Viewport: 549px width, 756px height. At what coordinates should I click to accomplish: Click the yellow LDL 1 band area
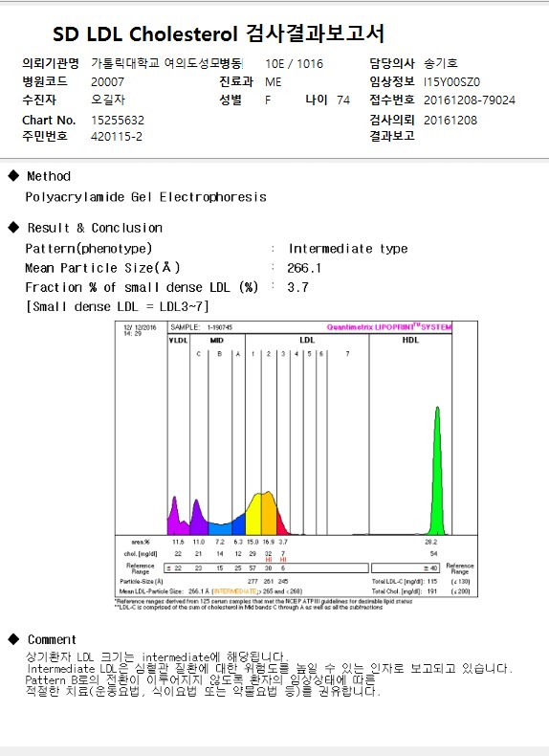pos(254,516)
